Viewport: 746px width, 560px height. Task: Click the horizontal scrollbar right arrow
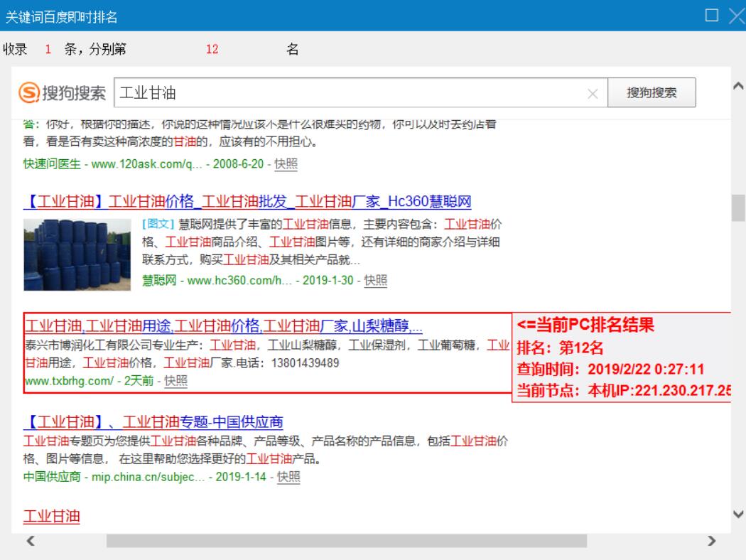click(711, 541)
